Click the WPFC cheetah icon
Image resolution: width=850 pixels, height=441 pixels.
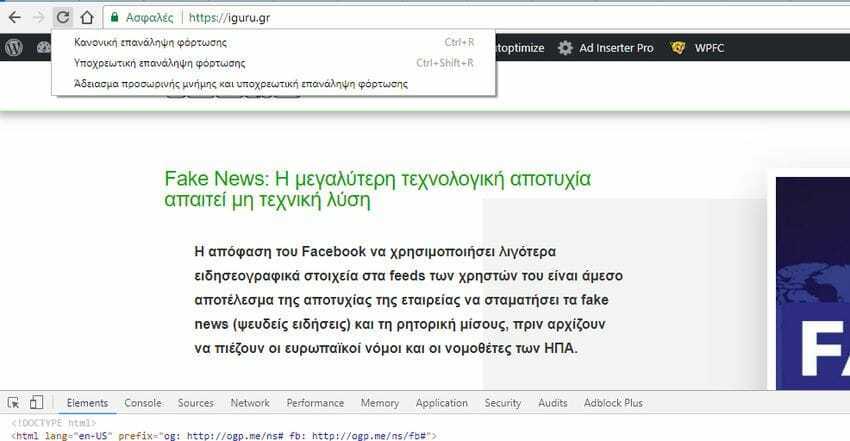(x=679, y=47)
